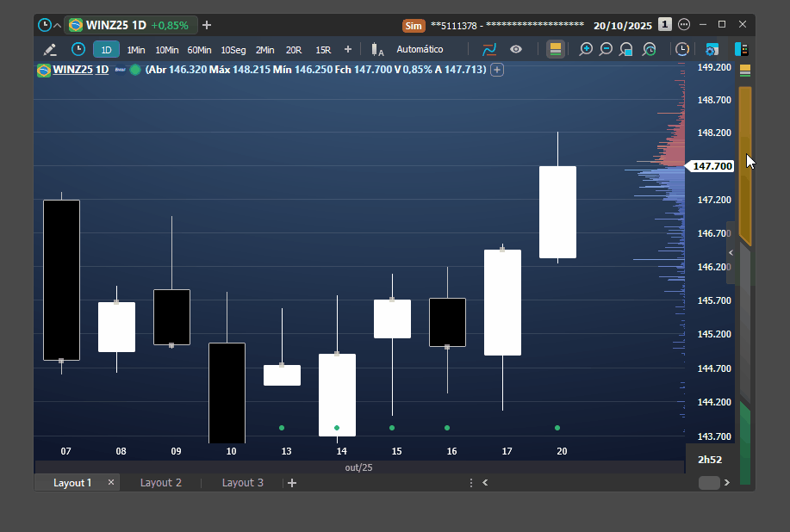Switch to the 10Min timeframe
The height and width of the screenshot is (532, 790).
pos(167,50)
